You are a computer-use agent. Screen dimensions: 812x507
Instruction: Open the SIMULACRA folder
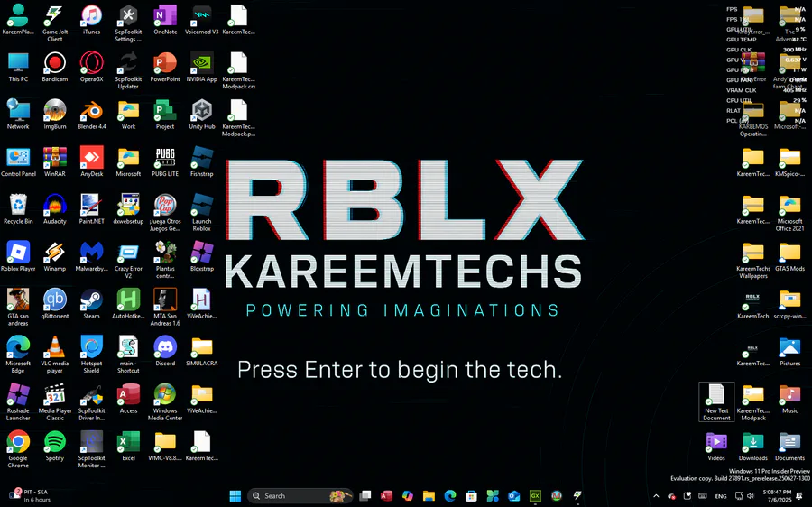coord(201,351)
